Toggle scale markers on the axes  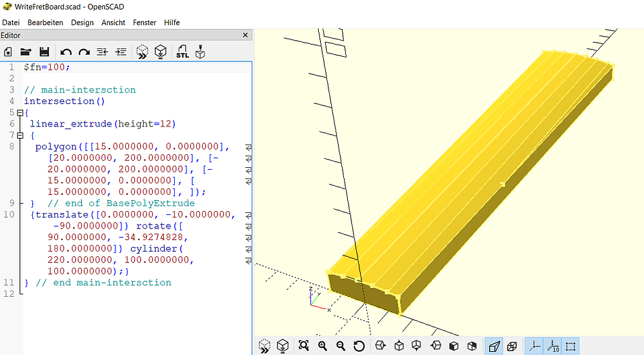(552, 346)
